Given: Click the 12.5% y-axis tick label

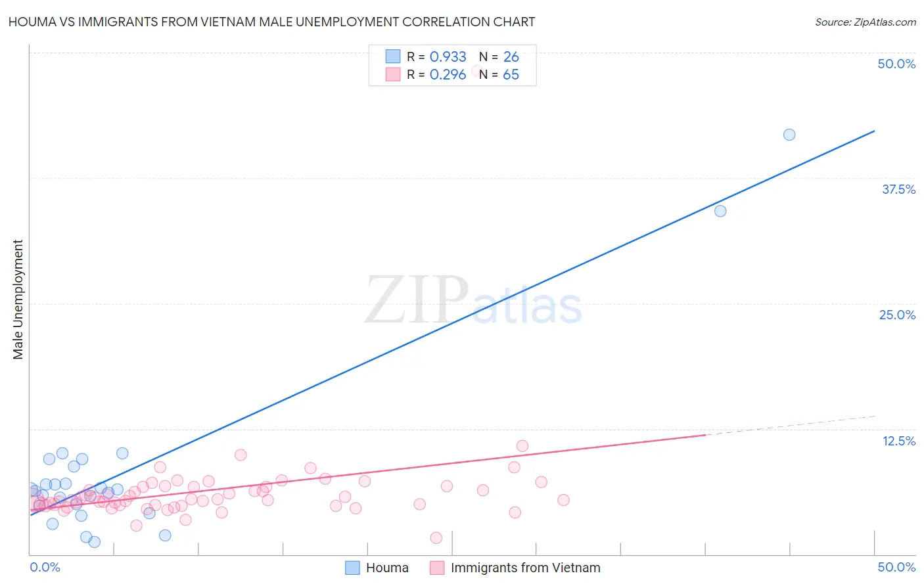Looking at the screenshot, I should tap(898, 441).
